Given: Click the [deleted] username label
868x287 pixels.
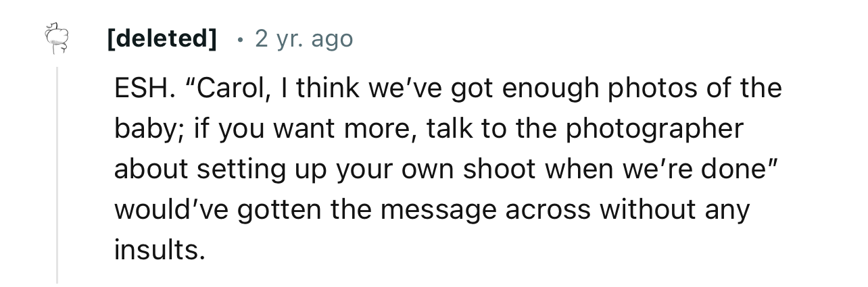Looking at the screenshot, I should 162,38.
